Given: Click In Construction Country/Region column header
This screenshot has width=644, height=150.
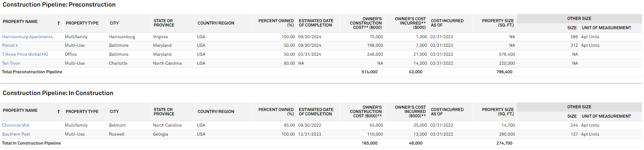Looking at the screenshot, I should click(216, 111).
